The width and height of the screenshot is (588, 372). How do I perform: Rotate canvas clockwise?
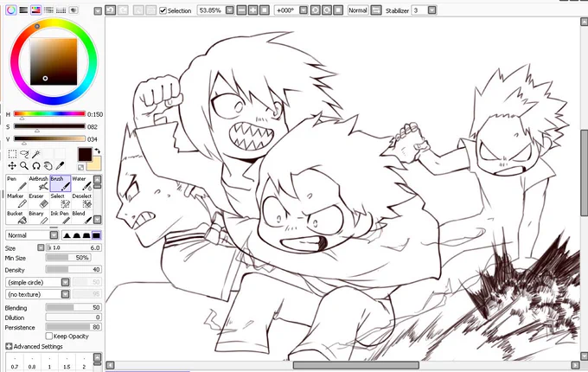pos(327,10)
